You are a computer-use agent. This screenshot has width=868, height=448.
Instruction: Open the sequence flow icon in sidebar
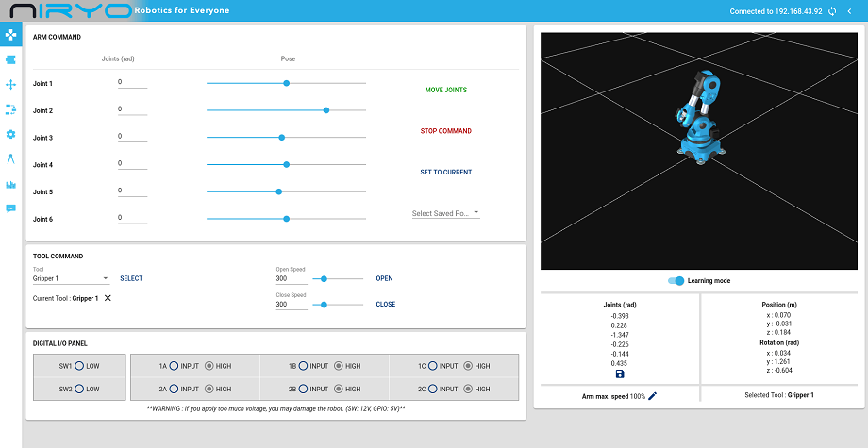10,109
